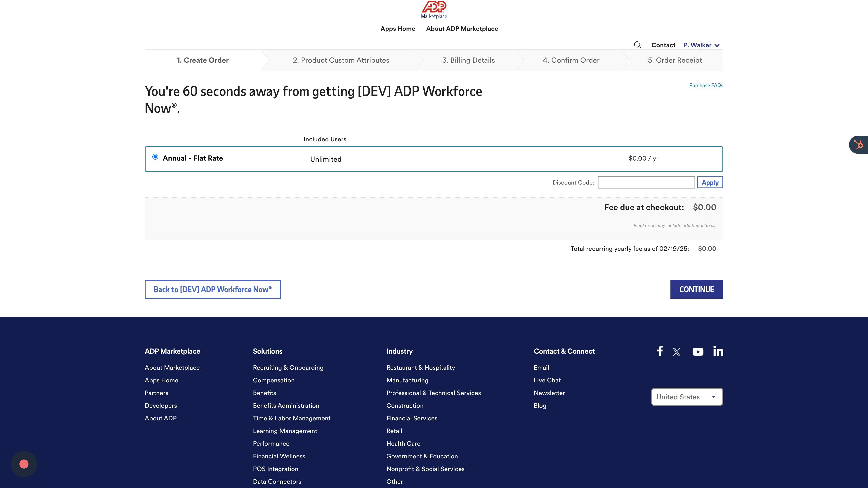Click the CONTINUE button
The image size is (868, 488).
(696, 289)
